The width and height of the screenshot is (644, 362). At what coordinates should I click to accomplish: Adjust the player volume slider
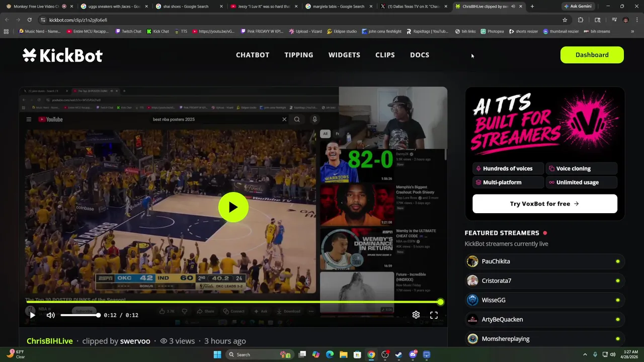click(80, 315)
